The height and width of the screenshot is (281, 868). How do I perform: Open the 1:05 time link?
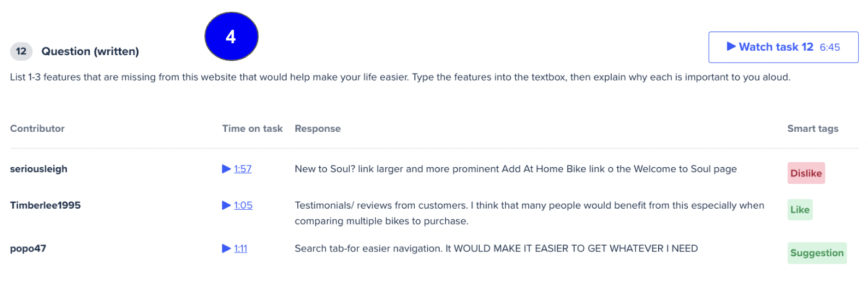pos(243,205)
